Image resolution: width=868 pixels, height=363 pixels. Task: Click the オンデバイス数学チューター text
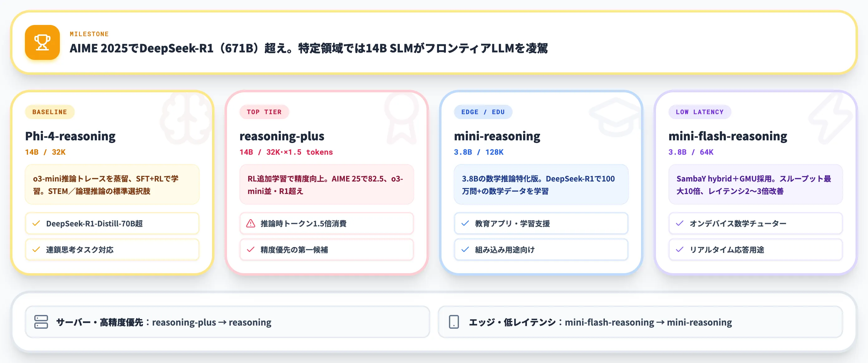pos(738,224)
